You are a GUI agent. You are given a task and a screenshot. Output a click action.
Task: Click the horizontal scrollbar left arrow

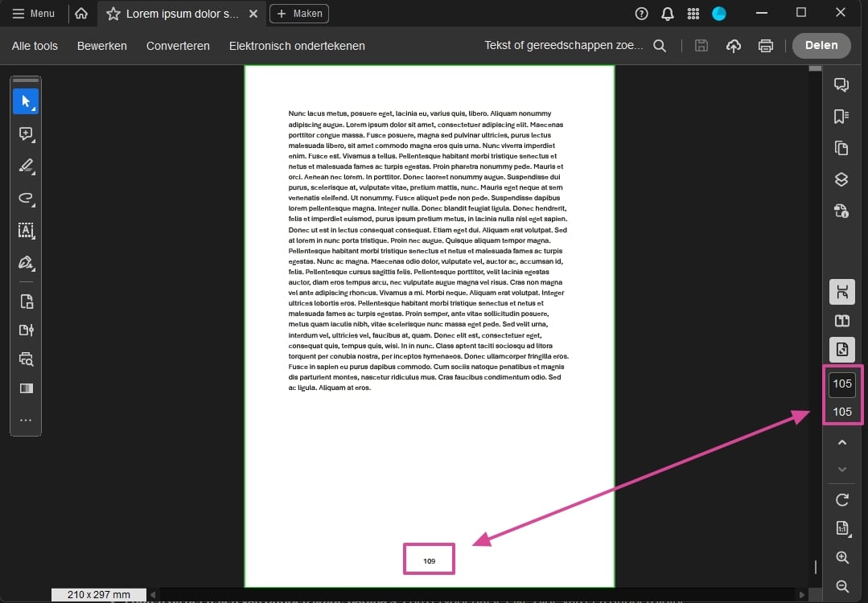point(153,595)
